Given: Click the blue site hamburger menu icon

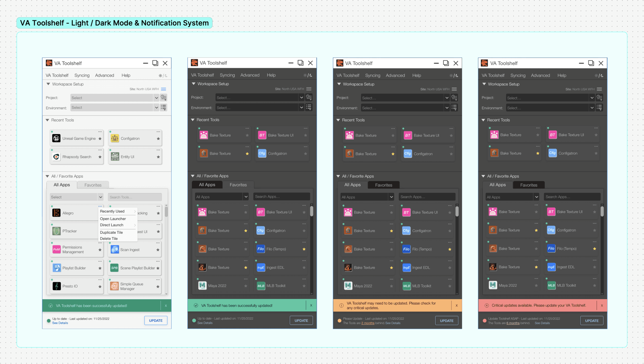Looking at the screenshot, I should click(163, 89).
